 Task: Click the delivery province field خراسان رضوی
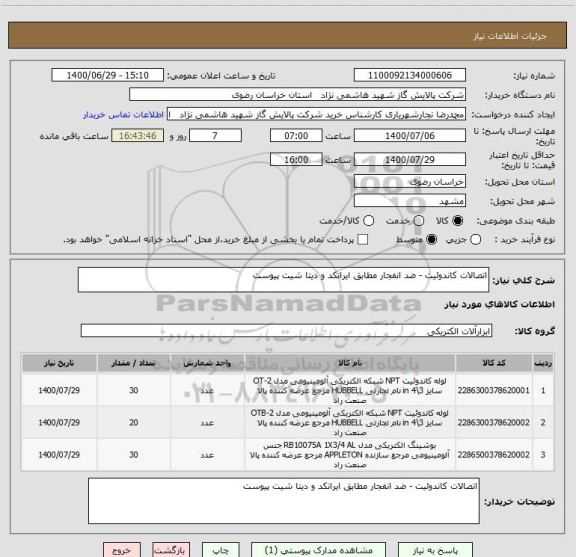[x=410, y=182]
